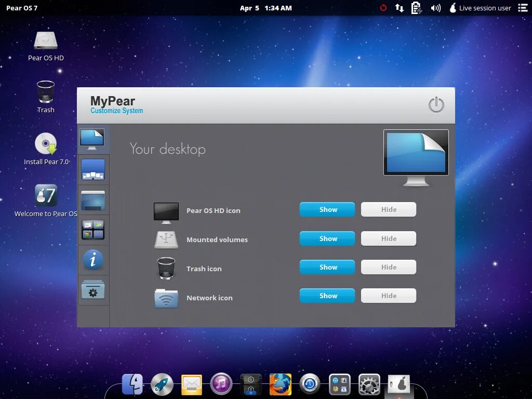Hide the Trash icon

click(389, 267)
